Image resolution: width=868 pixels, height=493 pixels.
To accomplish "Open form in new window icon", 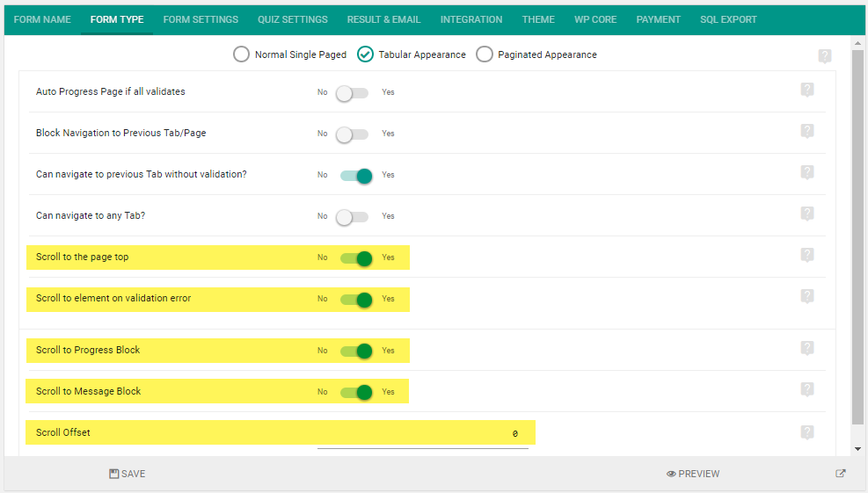I will coord(841,474).
